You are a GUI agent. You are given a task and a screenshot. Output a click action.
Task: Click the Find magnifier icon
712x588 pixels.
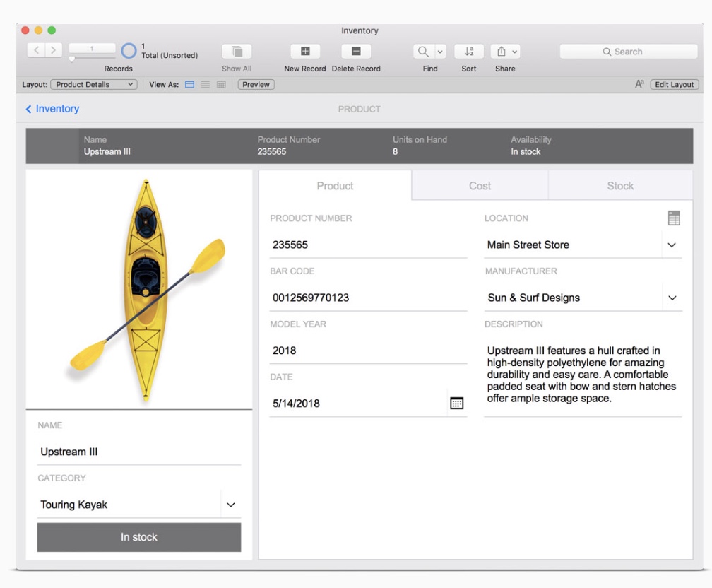tap(423, 52)
